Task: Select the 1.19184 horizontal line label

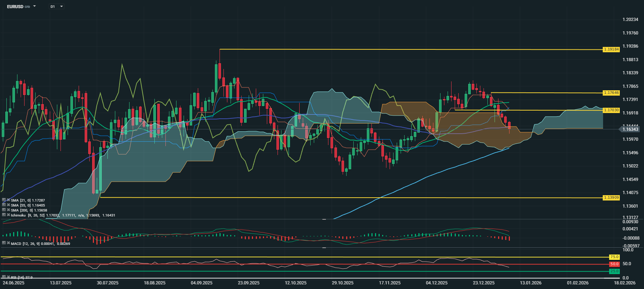Action: click(611, 49)
